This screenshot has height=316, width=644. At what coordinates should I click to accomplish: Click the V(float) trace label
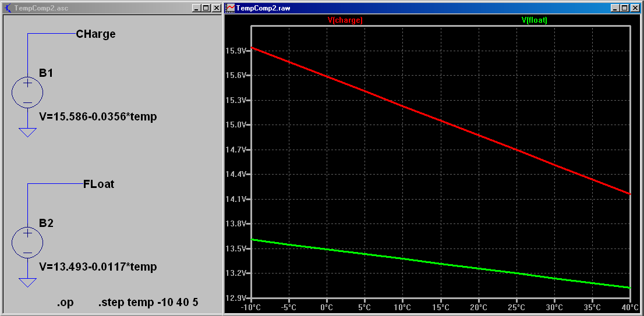534,20
